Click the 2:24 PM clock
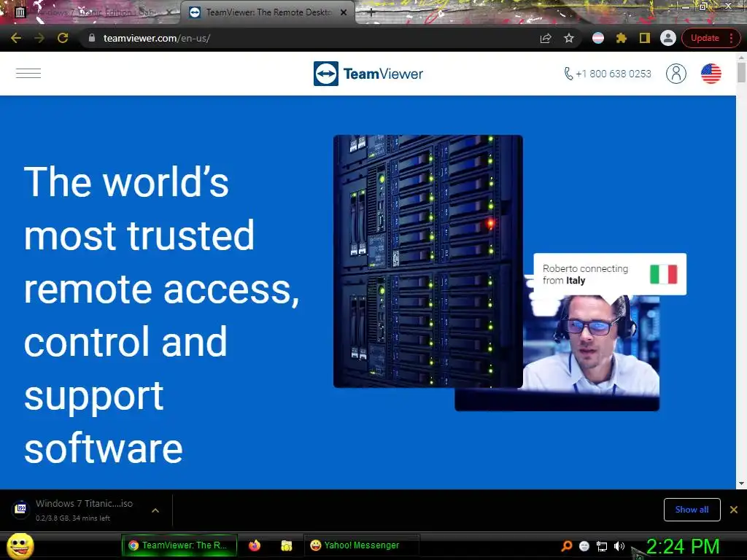Image resolution: width=747 pixels, height=560 pixels. click(683, 546)
